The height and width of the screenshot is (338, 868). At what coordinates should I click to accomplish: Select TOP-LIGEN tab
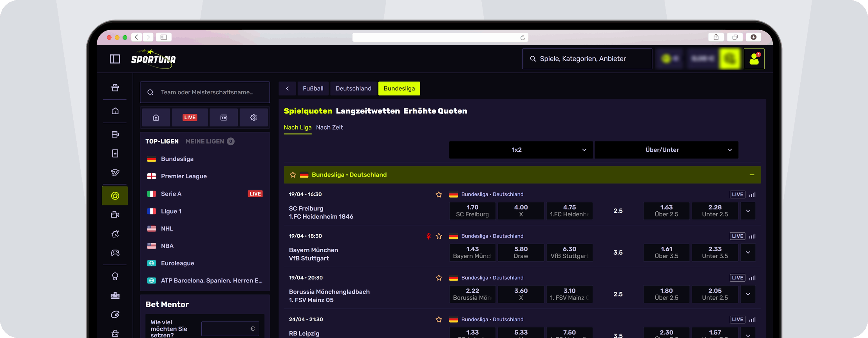(x=162, y=141)
